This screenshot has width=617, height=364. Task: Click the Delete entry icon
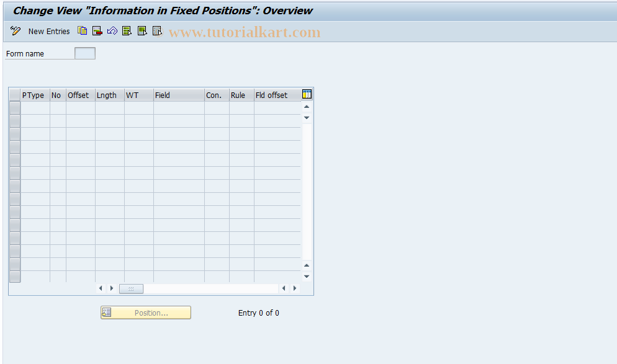[x=97, y=30]
